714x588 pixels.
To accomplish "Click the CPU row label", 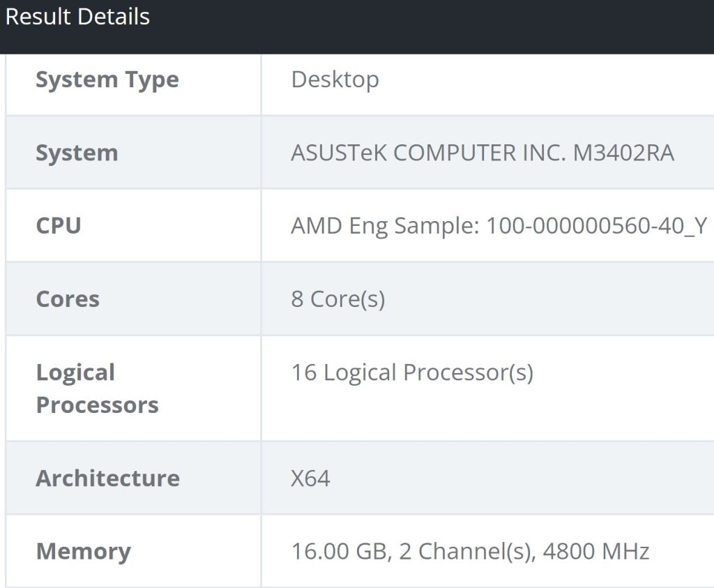I will pos(59,226).
